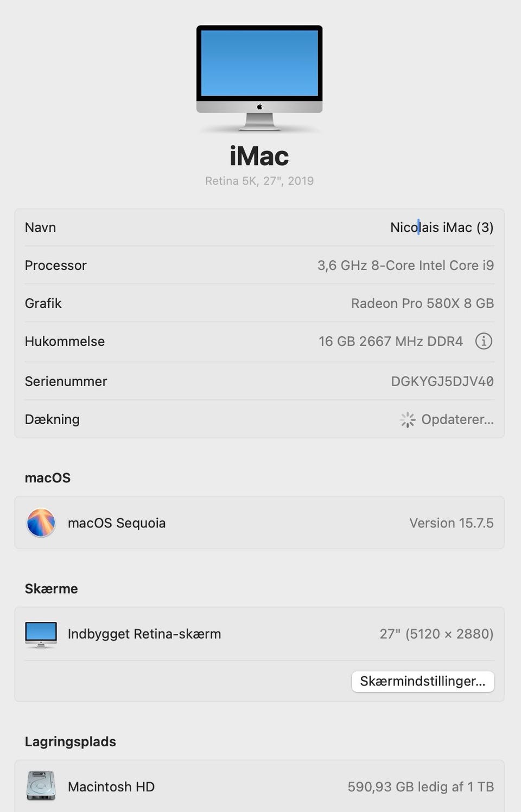
Task: Click the macOS Sequoia row
Action: (259, 523)
